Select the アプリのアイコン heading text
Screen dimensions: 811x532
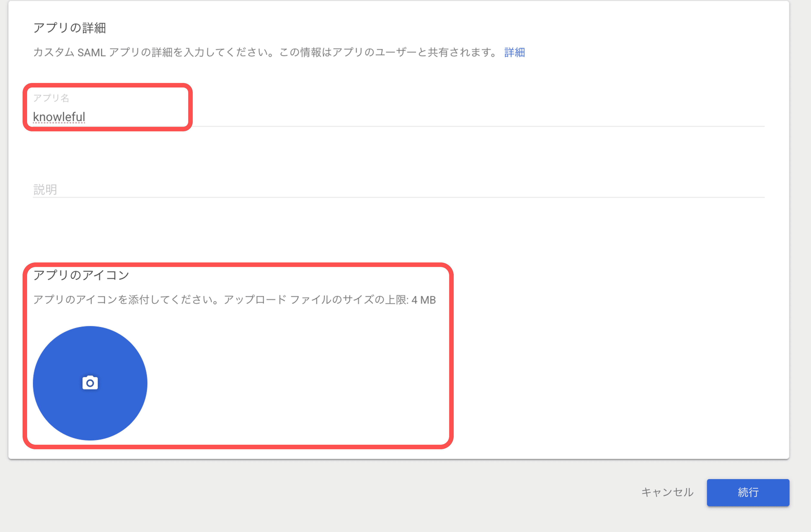[x=81, y=275]
